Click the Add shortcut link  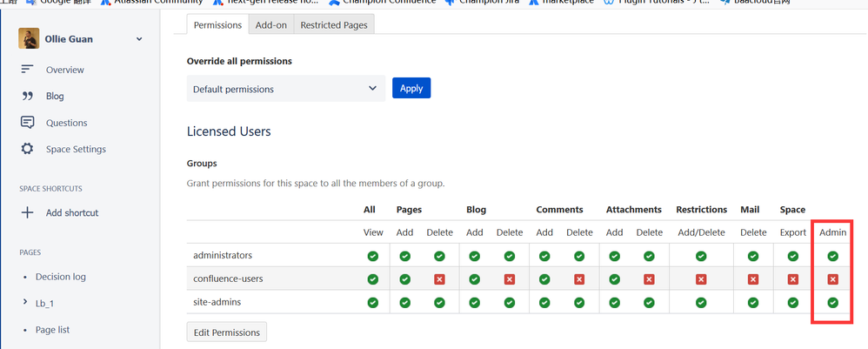(72, 212)
